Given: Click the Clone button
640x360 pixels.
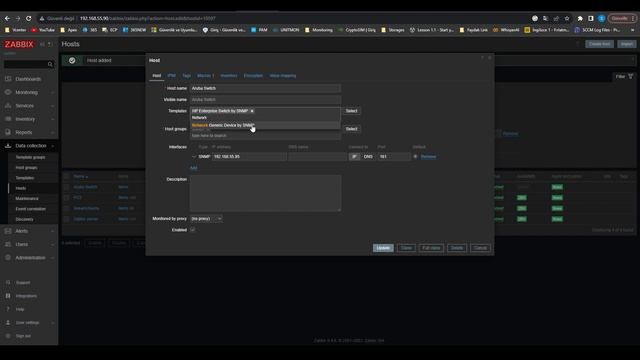Looking at the screenshot, I should [x=406, y=248].
